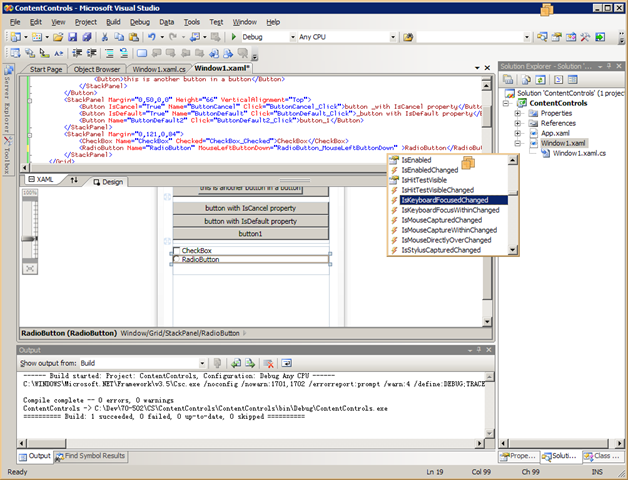The height and width of the screenshot is (480, 628).
Task: Click the Undo arrow icon
Action: [151, 37]
